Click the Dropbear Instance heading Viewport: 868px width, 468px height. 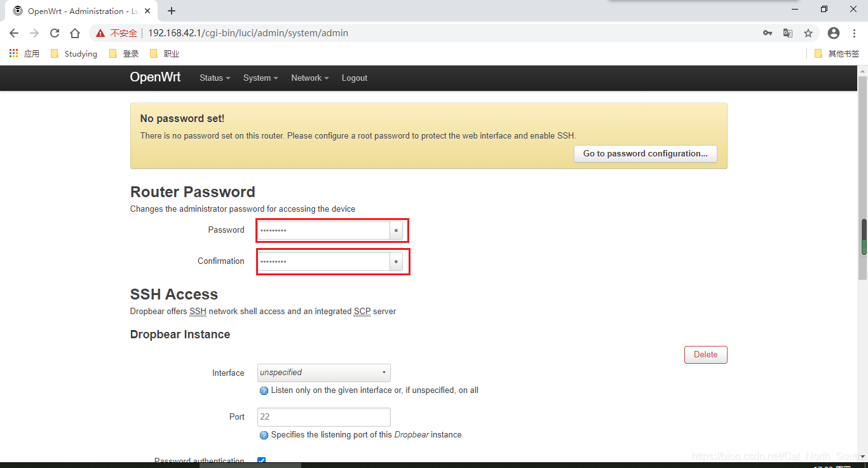coord(180,334)
